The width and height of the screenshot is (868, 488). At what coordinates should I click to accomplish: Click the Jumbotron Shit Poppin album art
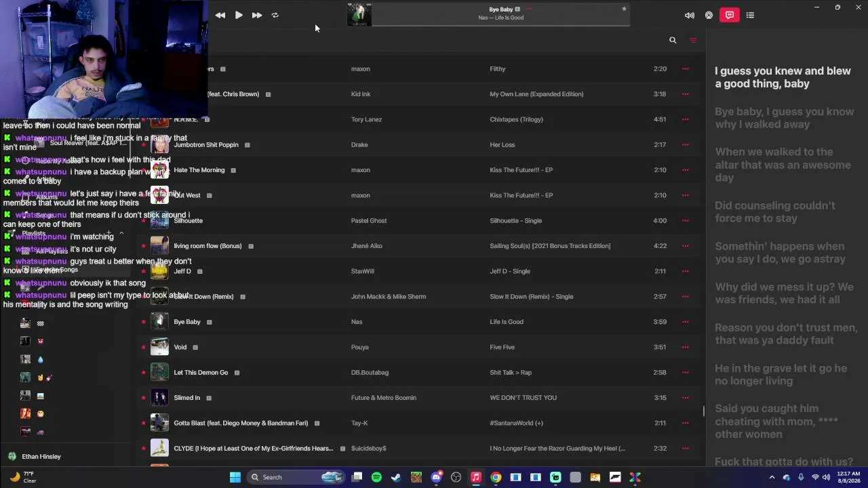pos(159,144)
